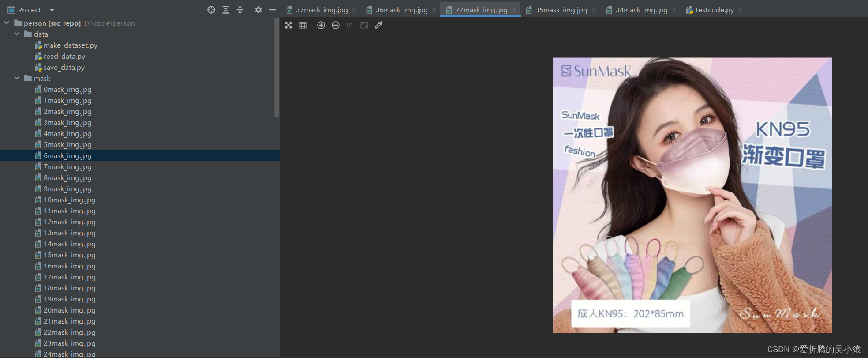Click the data folder name
Viewport: 868px width, 358px height.
41,34
